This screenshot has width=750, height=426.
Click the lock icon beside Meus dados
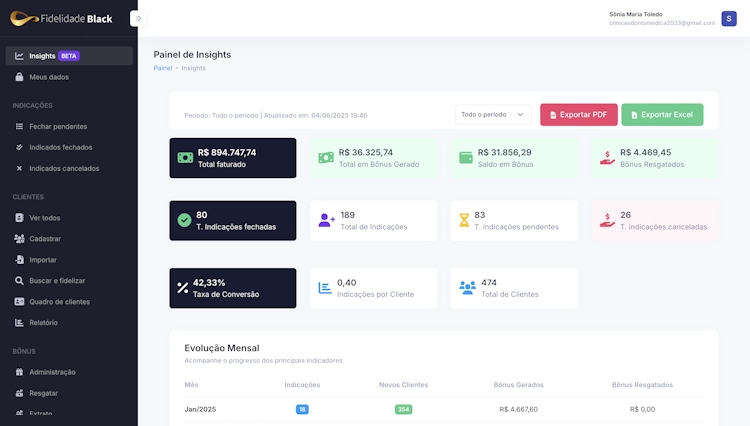pos(19,76)
